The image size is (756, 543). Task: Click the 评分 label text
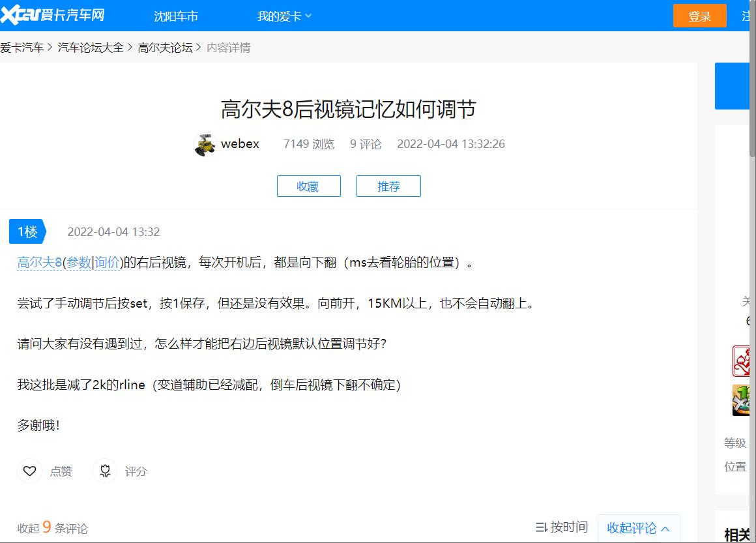(136, 471)
